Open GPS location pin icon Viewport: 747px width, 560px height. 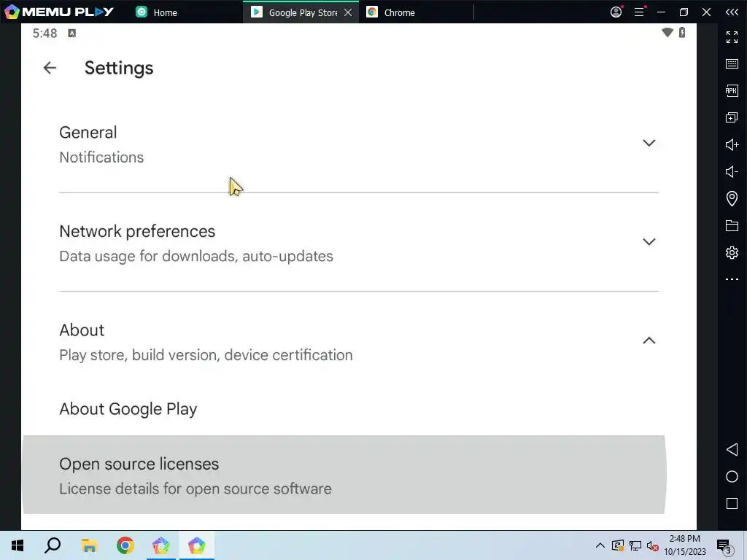(732, 198)
